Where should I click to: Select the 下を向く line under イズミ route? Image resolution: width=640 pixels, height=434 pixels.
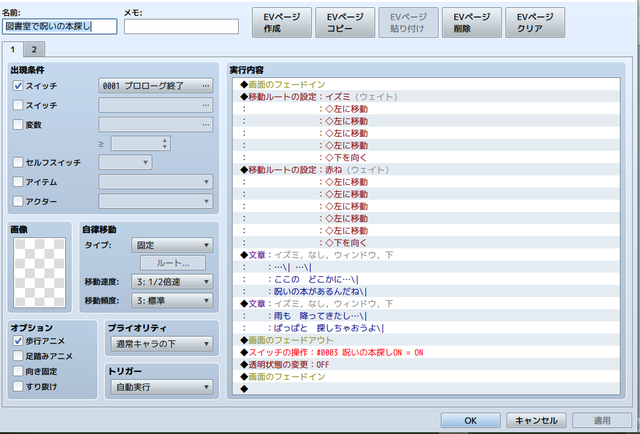(427, 158)
